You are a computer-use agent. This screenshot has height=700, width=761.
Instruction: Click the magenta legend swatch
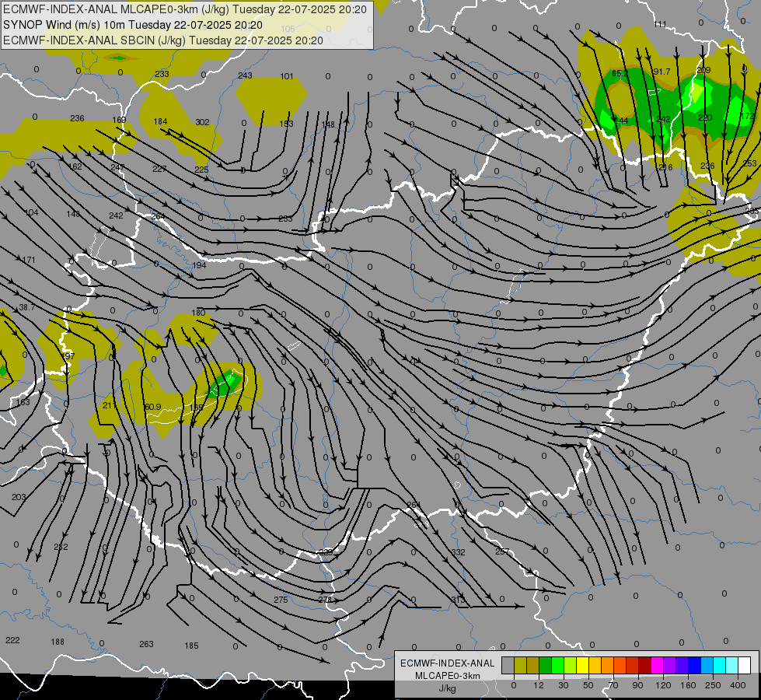(x=658, y=665)
